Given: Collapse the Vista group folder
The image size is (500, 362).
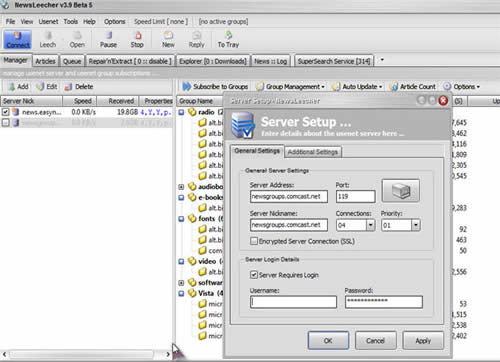Looking at the screenshot, I should click(181, 294).
